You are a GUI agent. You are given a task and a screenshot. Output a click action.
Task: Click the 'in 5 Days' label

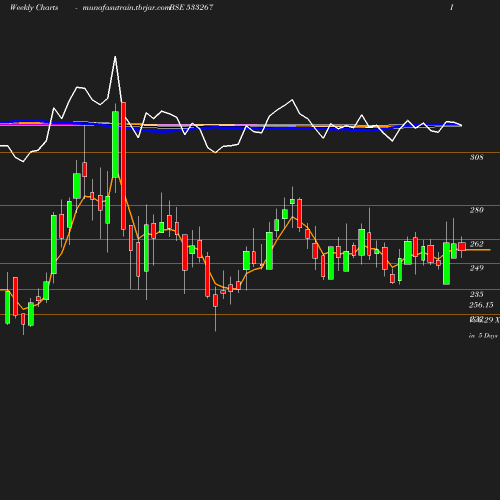pyautogui.click(x=483, y=336)
